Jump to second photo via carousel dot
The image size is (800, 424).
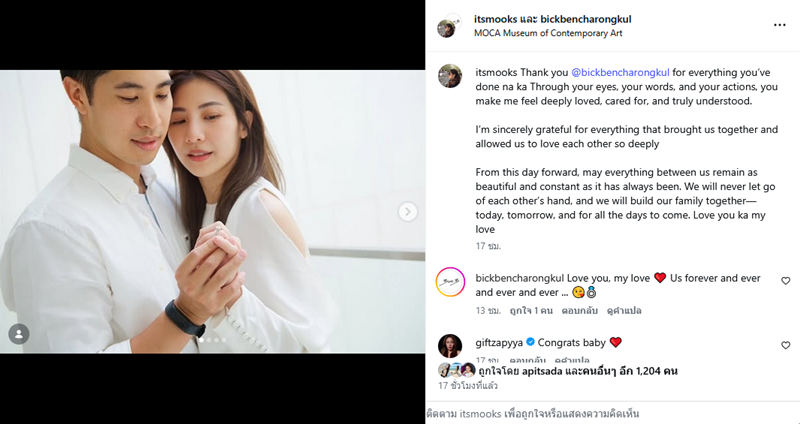point(209,341)
